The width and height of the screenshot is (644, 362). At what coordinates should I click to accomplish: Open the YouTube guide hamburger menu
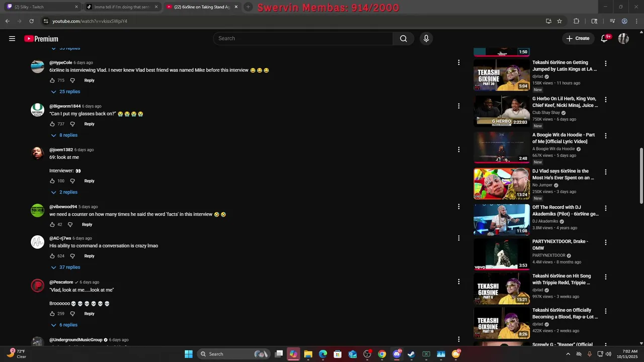pos(12,39)
